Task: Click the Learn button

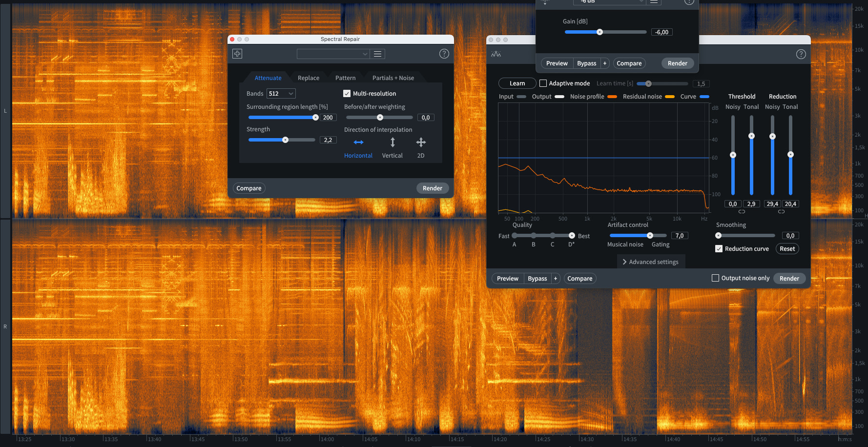Action: [517, 83]
